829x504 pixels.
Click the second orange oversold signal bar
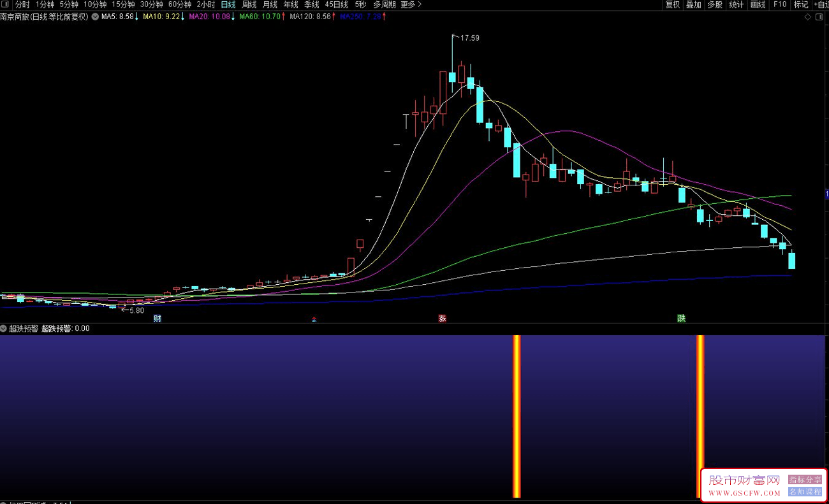pyautogui.click(x=700, y=416)
